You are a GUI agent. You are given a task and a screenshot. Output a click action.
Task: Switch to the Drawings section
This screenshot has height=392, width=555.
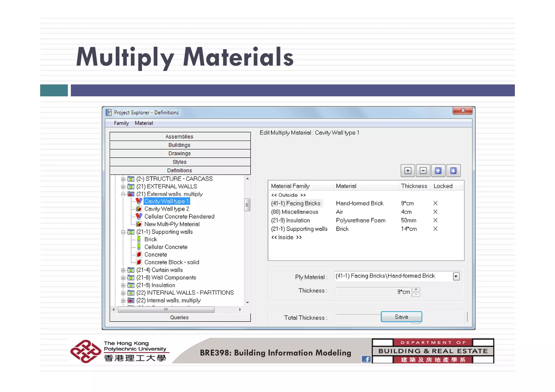pyautogui.click(x=180, y=153)
